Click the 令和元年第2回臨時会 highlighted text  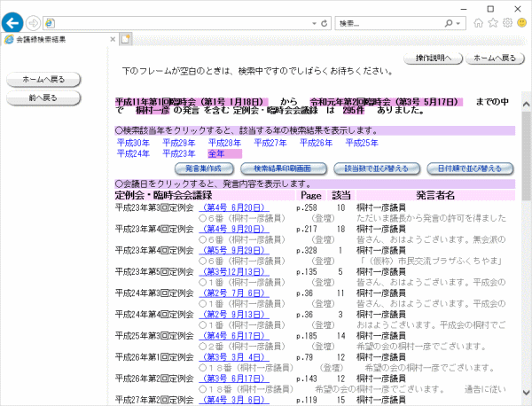pos(387,102)
